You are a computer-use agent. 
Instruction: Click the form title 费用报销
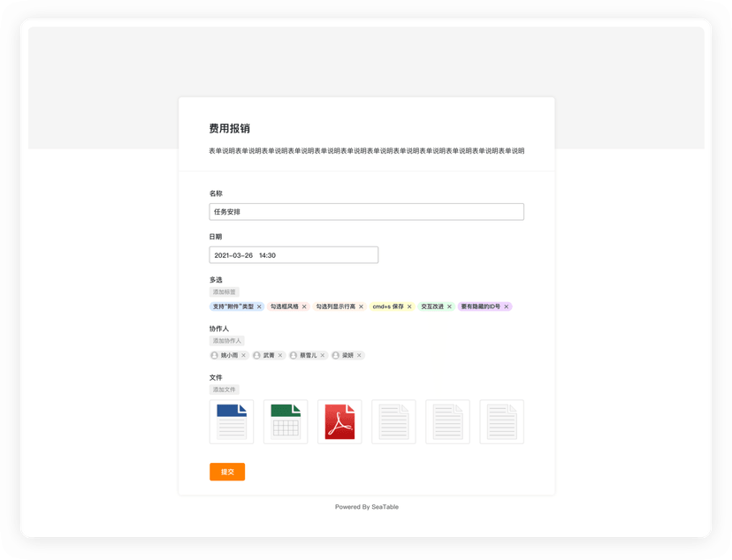[229, 128]
